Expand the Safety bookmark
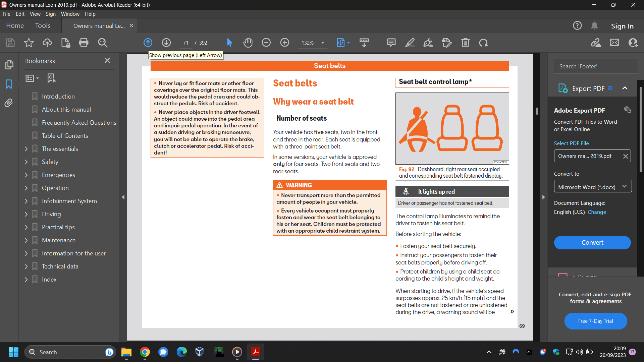Image resolution: width=644 pixels, height=362 pixels. tap(26, 162)
